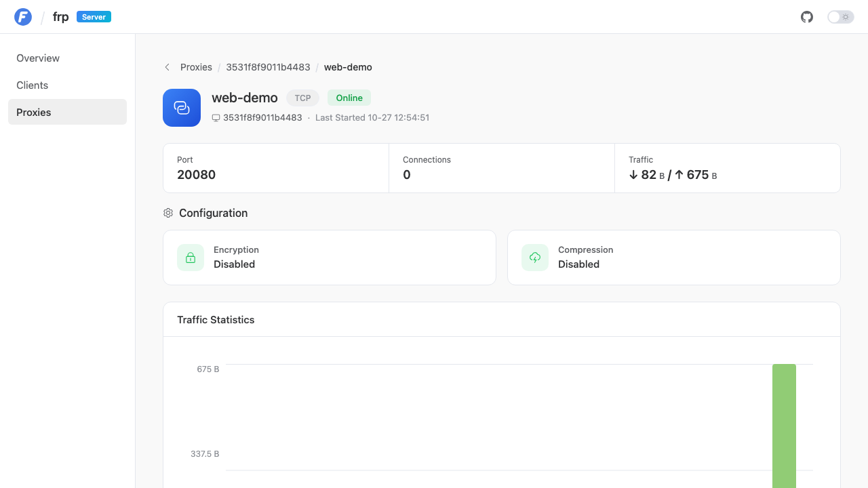This screenshot has height=488, width=868.
Task: Click the Compression Disabled text
Action: click(x=578, y=264)
